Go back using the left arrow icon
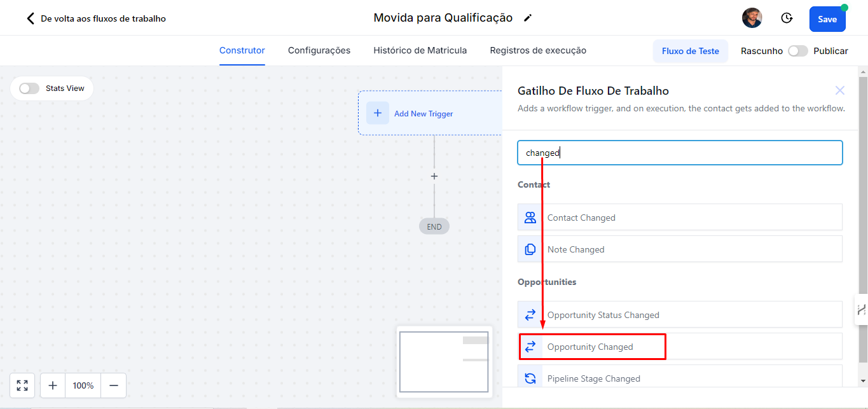Viewport: 868px width, 409px height. (x=30, y=18)
